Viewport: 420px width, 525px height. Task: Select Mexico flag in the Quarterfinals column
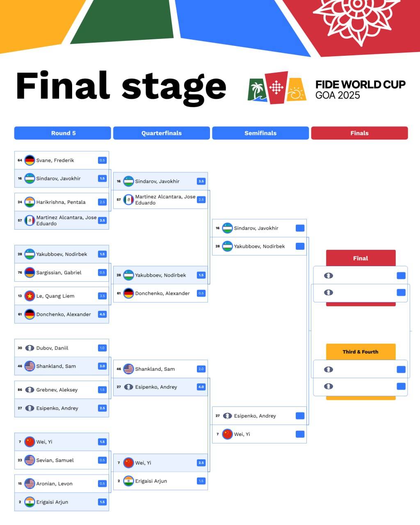[x=128, y=200]
